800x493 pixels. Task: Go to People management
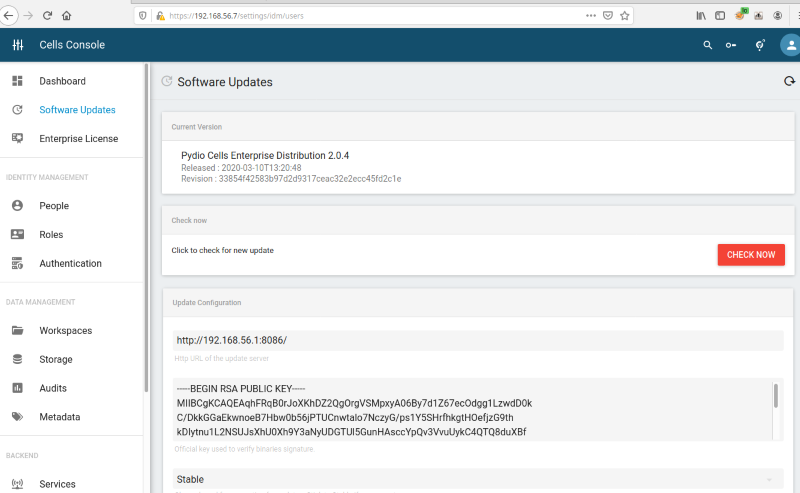[x=54, y=206]
